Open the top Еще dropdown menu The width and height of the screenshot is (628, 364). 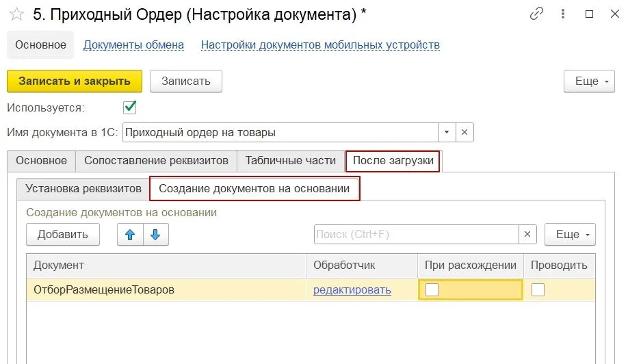[x=589, y=81]
